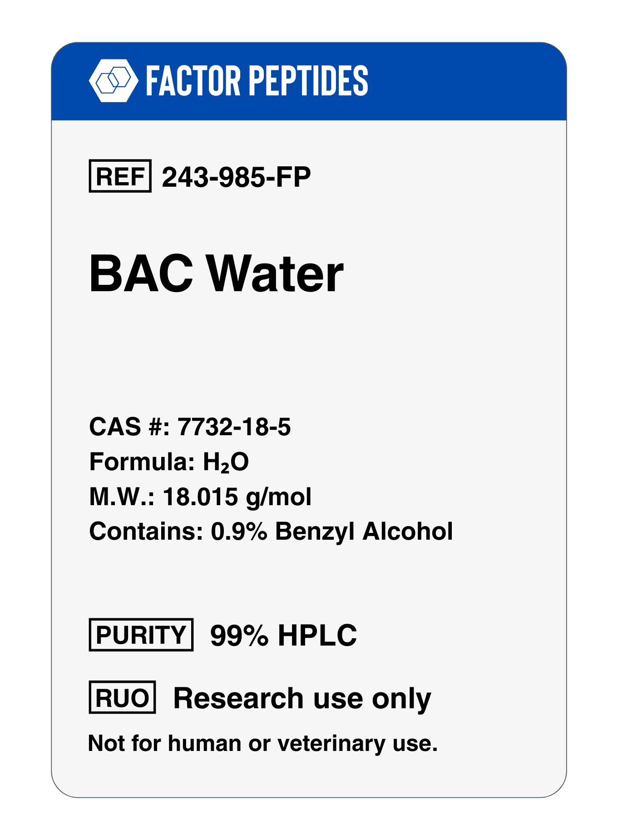Image resolution: width=618 pixels, height=840 pixels.
Task: Click the blue header banner background
Action: [x=468, y=82]
